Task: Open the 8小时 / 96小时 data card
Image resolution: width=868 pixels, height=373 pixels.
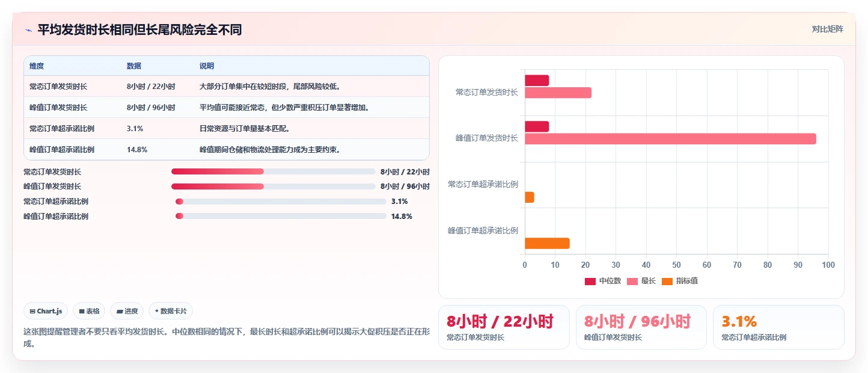Action: pos(641,327)
